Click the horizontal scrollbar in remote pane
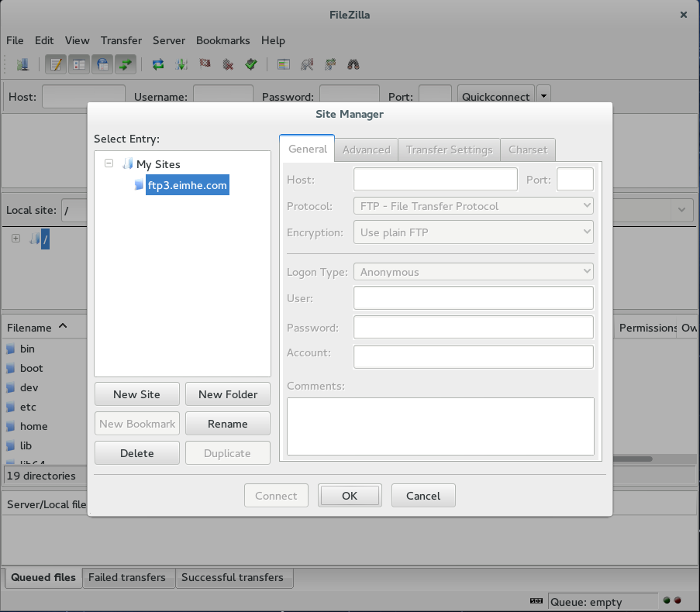Screen dimensions: 700x612 coord(632,459)
